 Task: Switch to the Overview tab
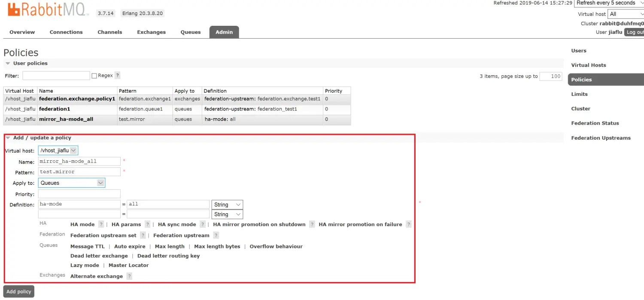point(22,32)
